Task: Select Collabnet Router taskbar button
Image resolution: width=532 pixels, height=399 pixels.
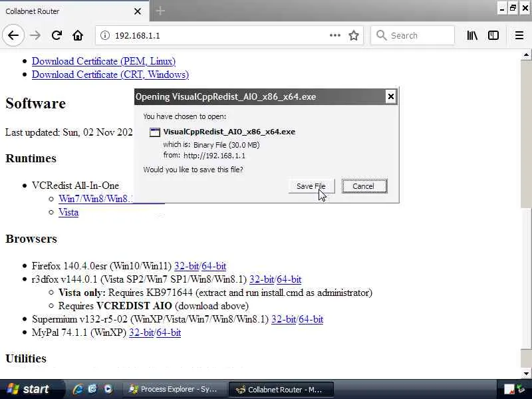Action: (x=281, y=390)
